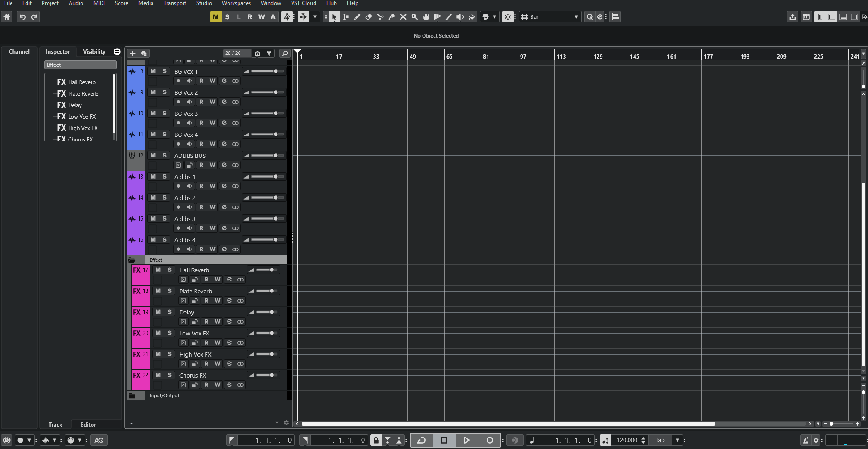Mute the BG Vox 1 track
The height and width of the screenshot is (449, 868).
tap(153, 71)
